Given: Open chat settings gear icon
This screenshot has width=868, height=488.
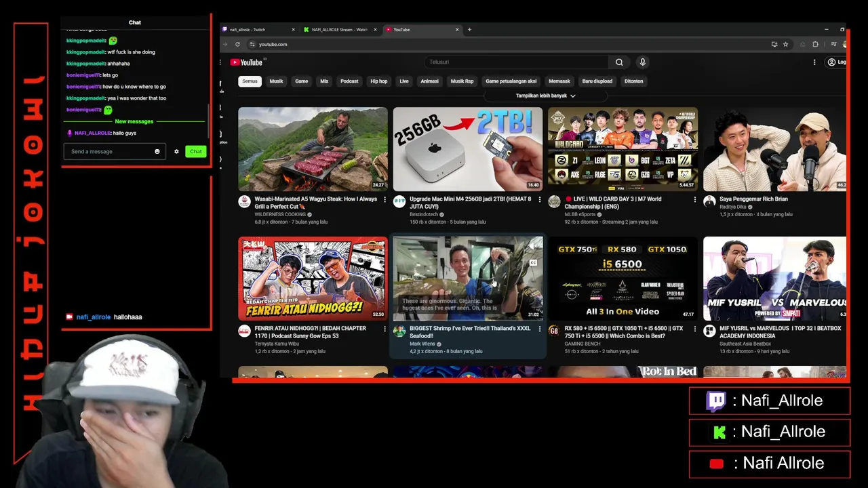Looking at the screenshot, I should point(176,151).
